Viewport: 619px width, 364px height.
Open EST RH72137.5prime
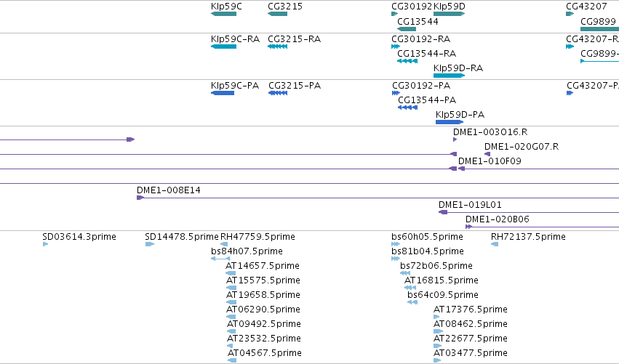click(495, 244)
